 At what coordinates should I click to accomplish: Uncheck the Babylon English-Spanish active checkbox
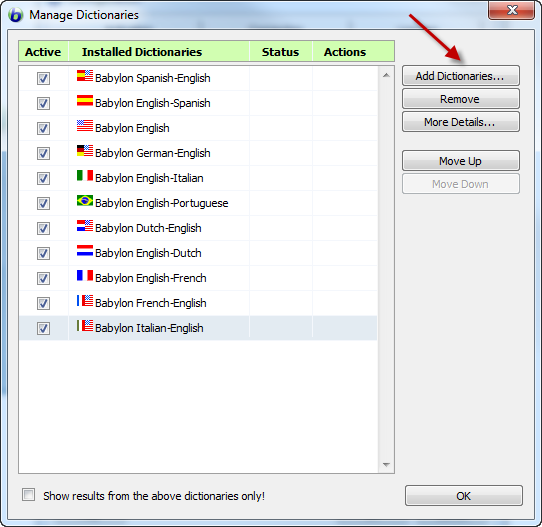click(44, 103)
